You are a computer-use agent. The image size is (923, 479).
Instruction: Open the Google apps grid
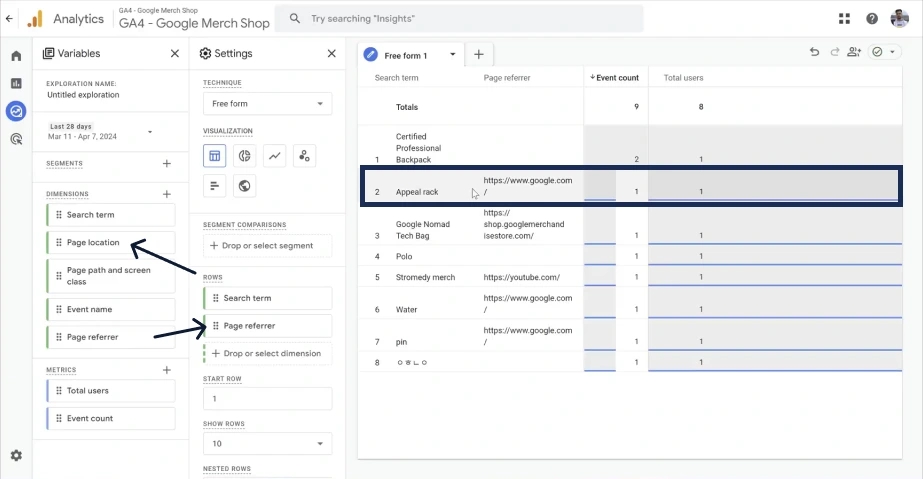click(844, 19)
